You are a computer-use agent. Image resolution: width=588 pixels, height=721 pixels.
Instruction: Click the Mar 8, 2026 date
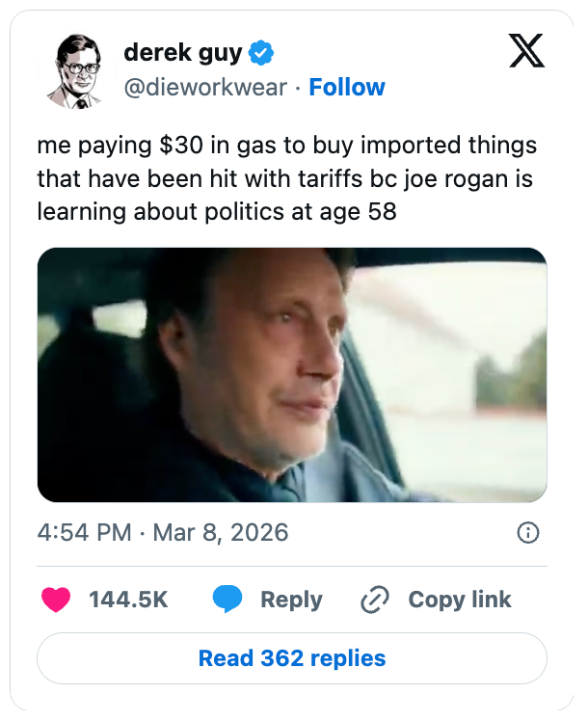click(220, 532)
